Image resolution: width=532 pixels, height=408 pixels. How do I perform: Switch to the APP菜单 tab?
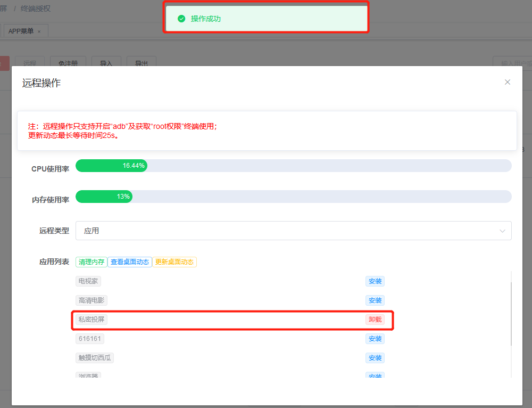(21, 31)
